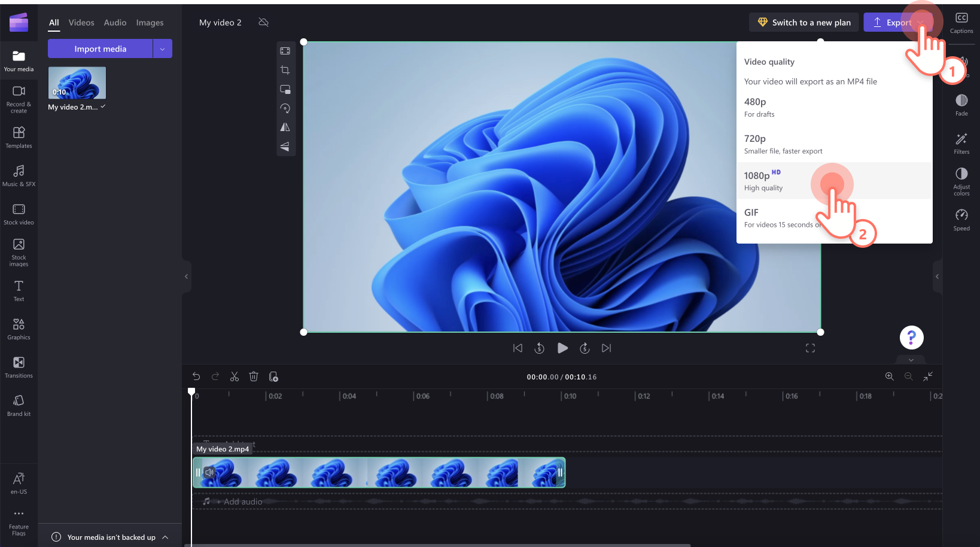The image size is (980, 547).
Task: Open Record & create panel
Action: point(19,99)
